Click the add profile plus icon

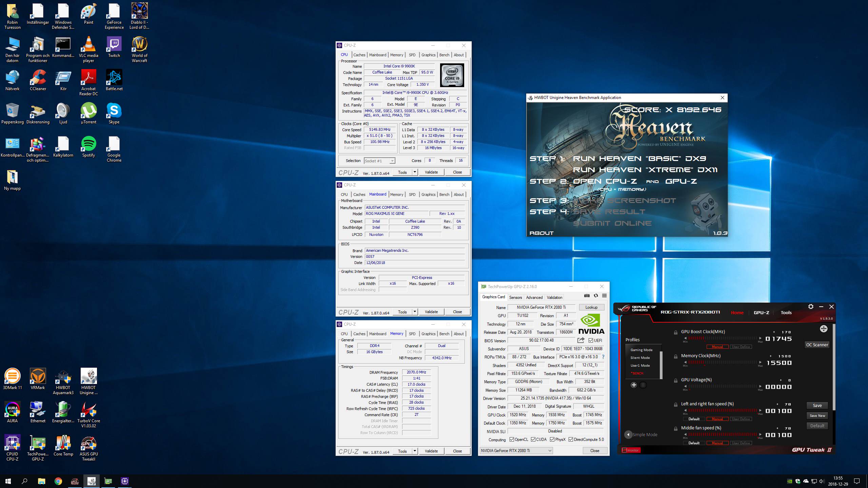[x=634, y=385]
